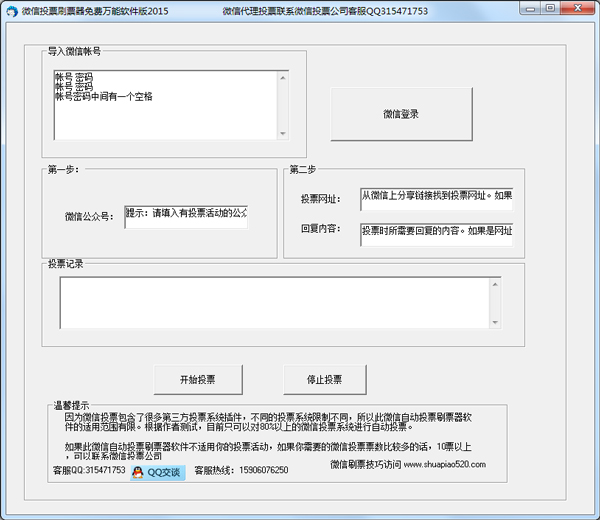
Task: Maximize the window
Action: coord(550,8)
